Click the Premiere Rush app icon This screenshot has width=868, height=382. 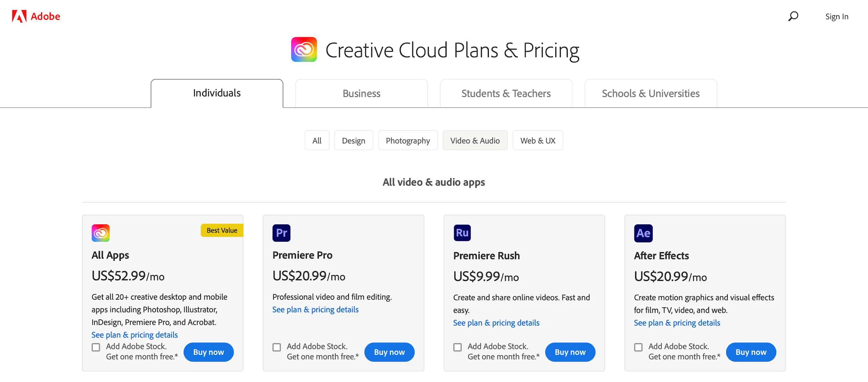pyautogui.click(x=462, y=233)
